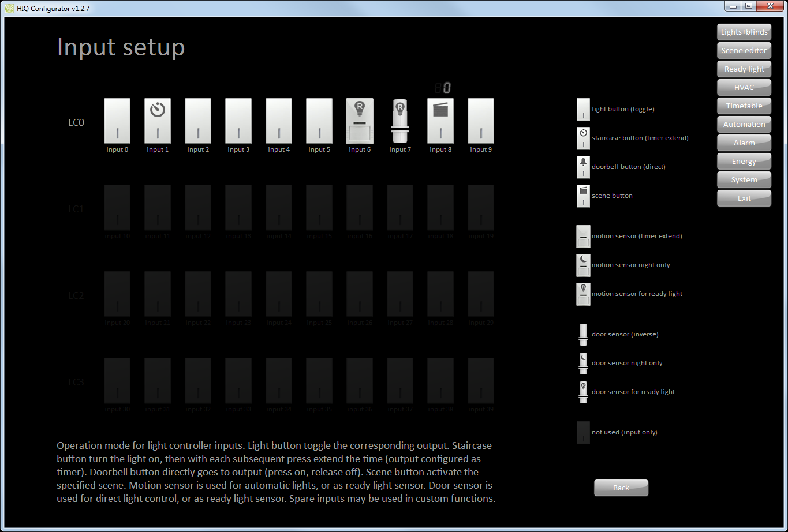788x532 pixels.
Task: Open the HVAC menu item
Action: pyautogui.click(x=744, y=88)
